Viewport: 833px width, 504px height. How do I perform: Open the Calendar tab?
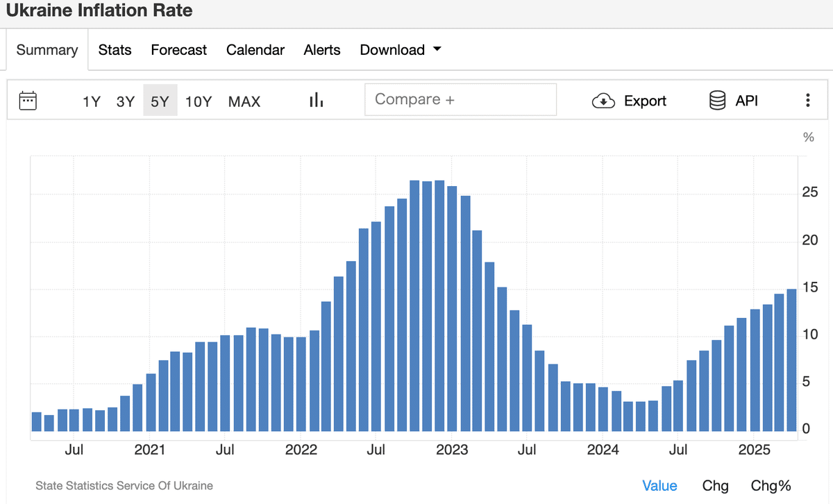pos(255,50)
